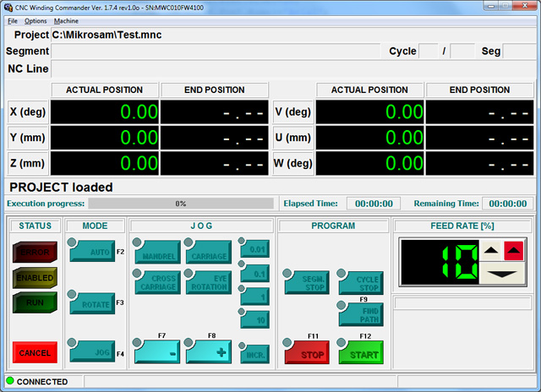Toggle CYCLE STOP program option
The height and width of the screenshot is (392, 541).
click(361, 283)
